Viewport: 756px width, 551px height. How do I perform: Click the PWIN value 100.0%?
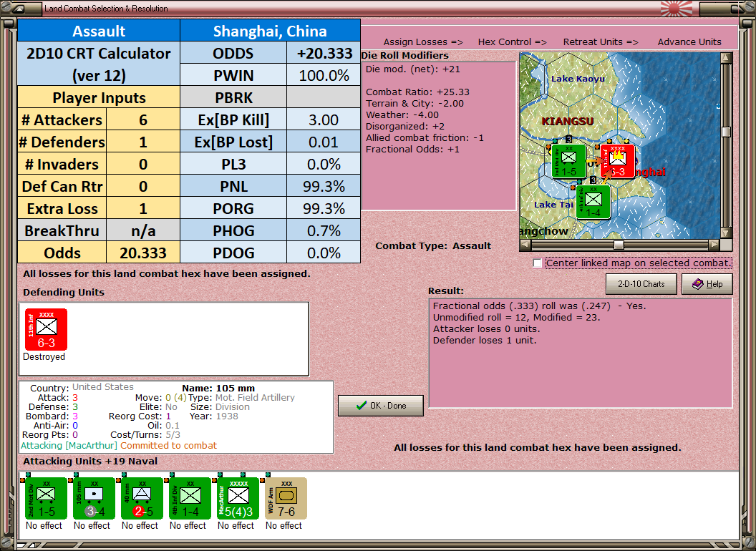(324, 75)
